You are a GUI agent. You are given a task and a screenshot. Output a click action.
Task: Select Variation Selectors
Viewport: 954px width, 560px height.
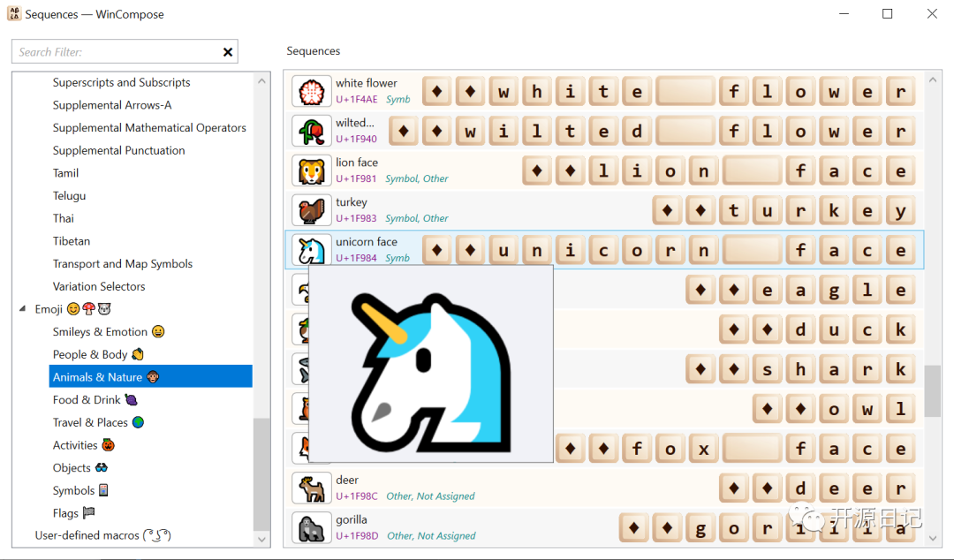(x=99, y=286)
